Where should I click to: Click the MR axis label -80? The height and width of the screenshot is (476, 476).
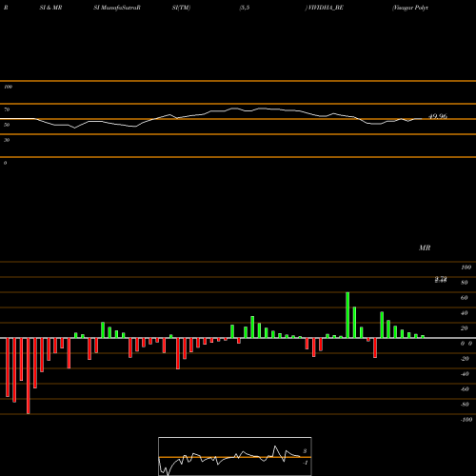[x=465, y=405]
